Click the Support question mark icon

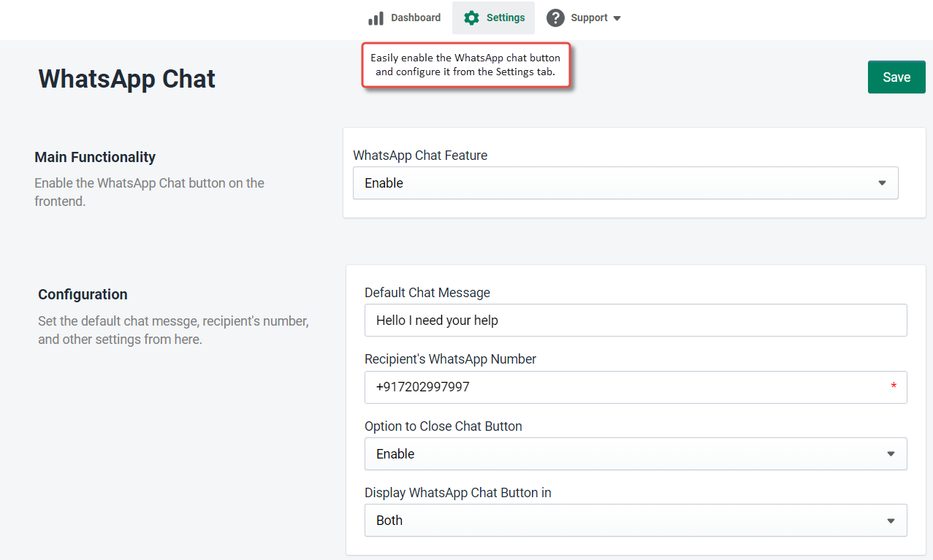pyautogui.click(x=556, y=18)
